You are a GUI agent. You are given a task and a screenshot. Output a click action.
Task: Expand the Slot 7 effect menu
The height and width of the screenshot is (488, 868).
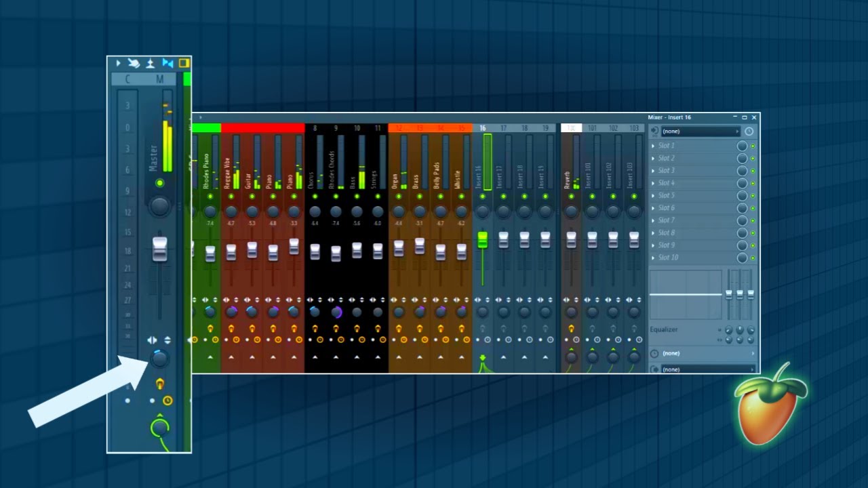(653, 220)
